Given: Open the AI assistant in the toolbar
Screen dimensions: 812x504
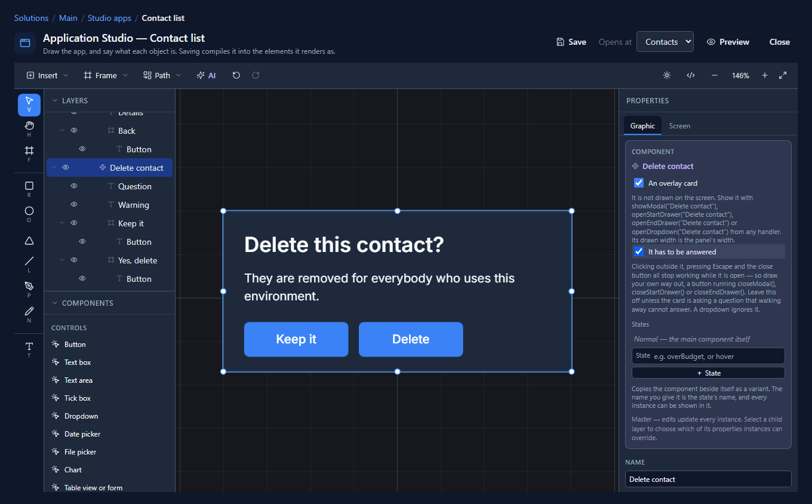Looking at the screenshot, I should click(206, 75).
